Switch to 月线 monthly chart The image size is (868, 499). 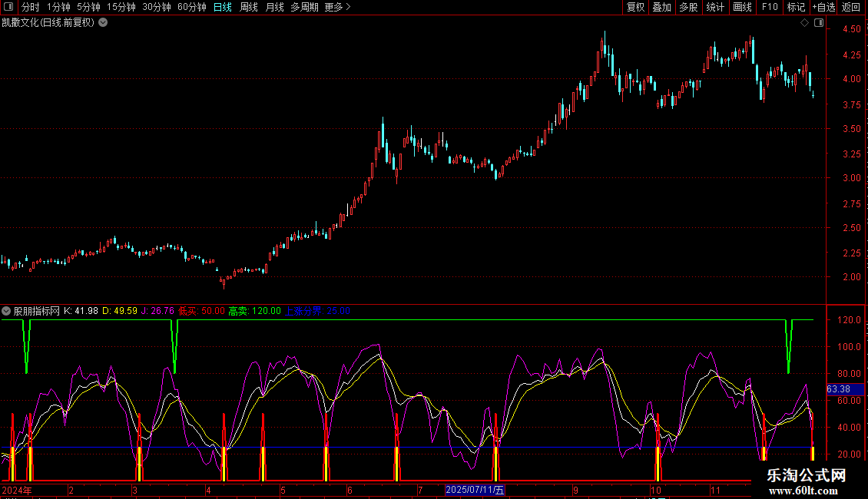[274, 7]
